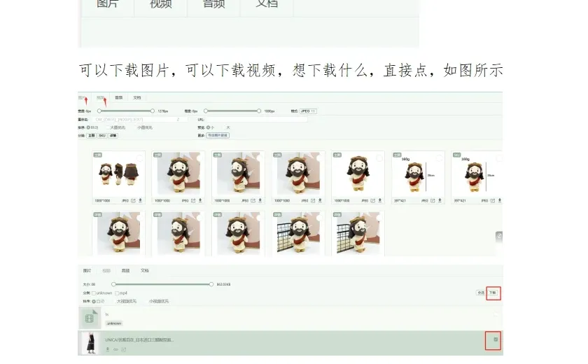Open the white-background 1000*1000 doll image externally
588x364 pixels.
pyautogui.click(x=372, y=201)
